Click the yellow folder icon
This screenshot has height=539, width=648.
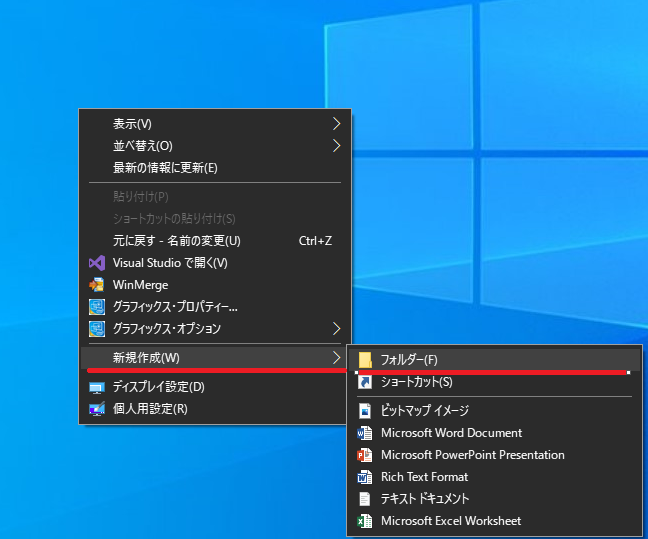(x=365, y=360)
